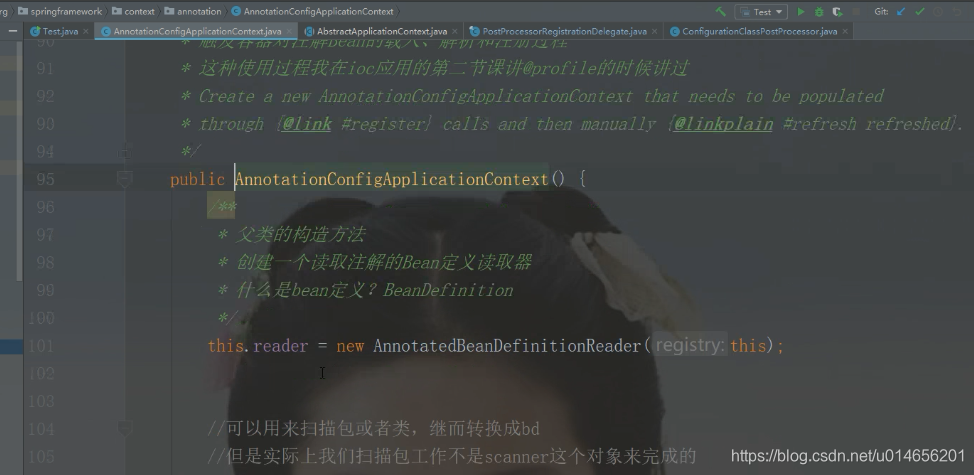The width and height of the screenshot is (974, 475).
Task: Click AnnotationConfigApplicationContext constructor name on line 95
Action: 391,179
